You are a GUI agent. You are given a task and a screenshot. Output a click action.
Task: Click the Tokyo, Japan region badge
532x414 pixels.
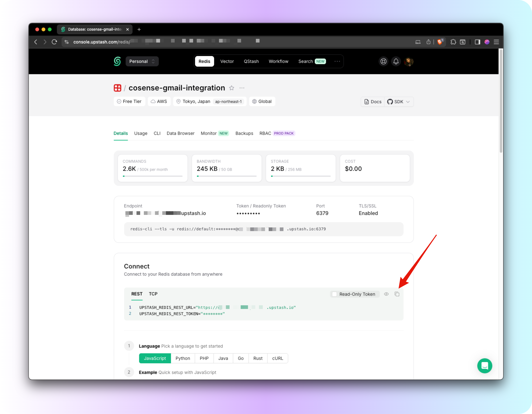click(209, 101)
